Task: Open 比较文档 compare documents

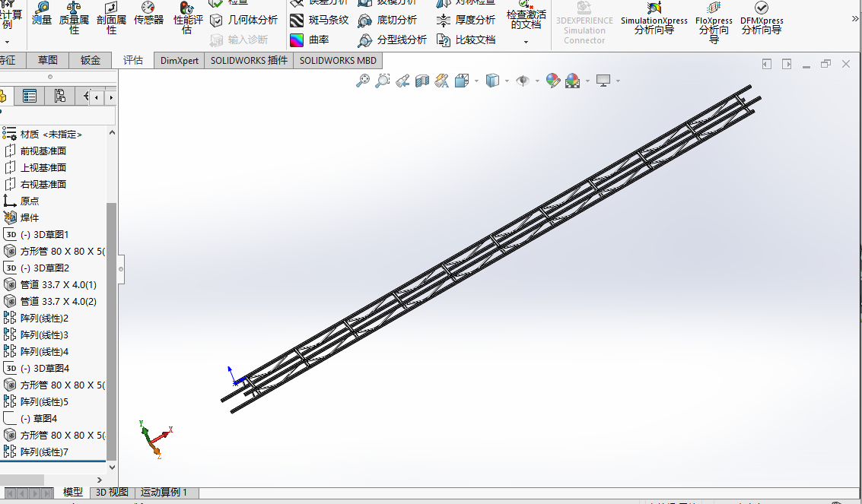Action: 466,40
